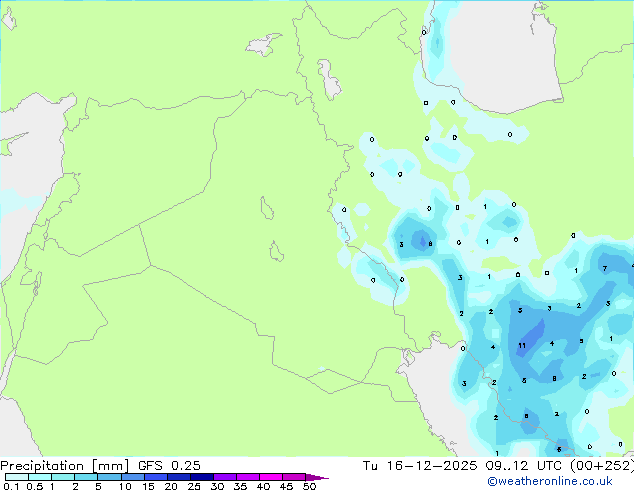Click the over-50 mm arrow tip of the legend
Screen dimensions: 634x490
(317, 477)
